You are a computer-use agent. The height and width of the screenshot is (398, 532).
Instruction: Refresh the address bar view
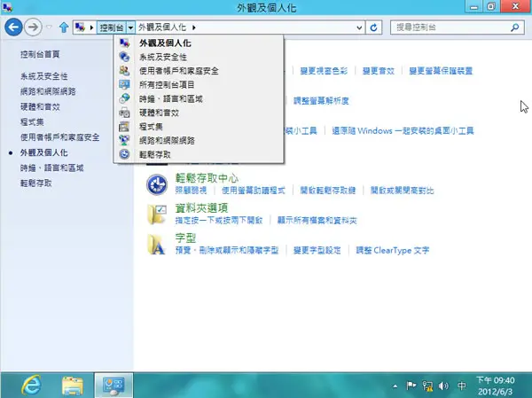(x=373, y=27)
